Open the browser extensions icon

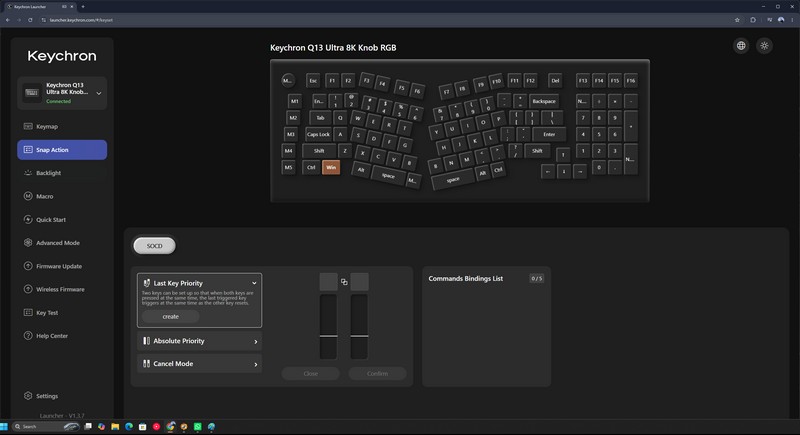point(753,20)
